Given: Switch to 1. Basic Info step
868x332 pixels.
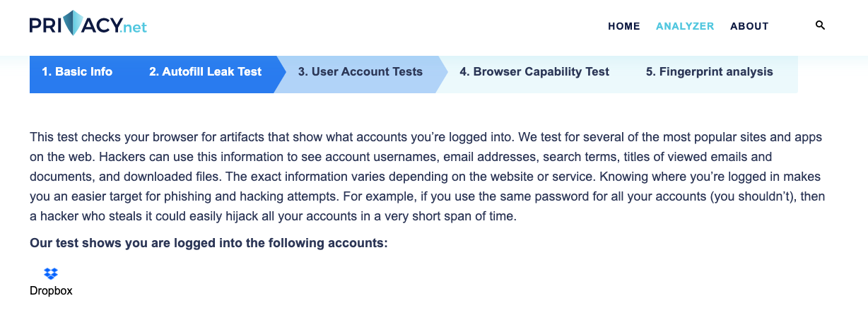Looking at the screenshot, I should [77, 71].
